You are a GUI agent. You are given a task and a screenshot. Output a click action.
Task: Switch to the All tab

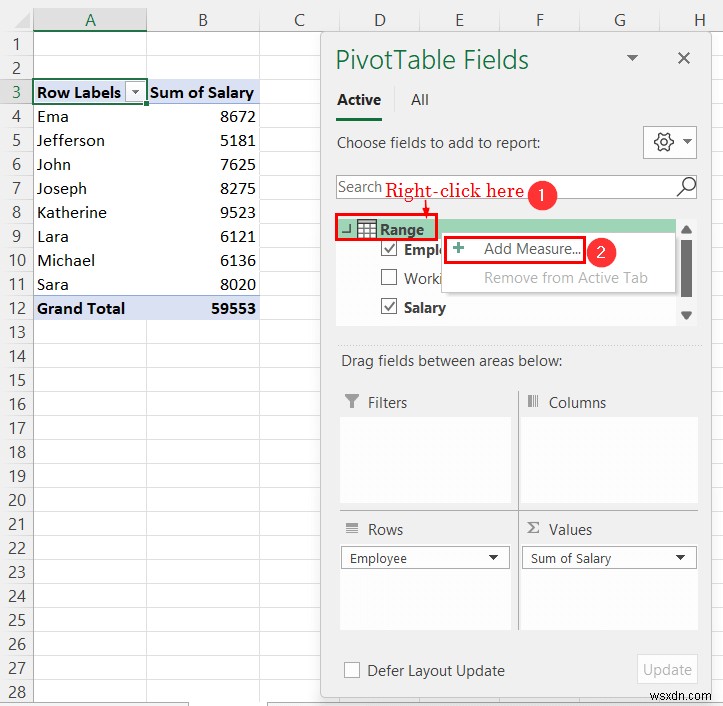pyautogui.click(x=420, y=99)
